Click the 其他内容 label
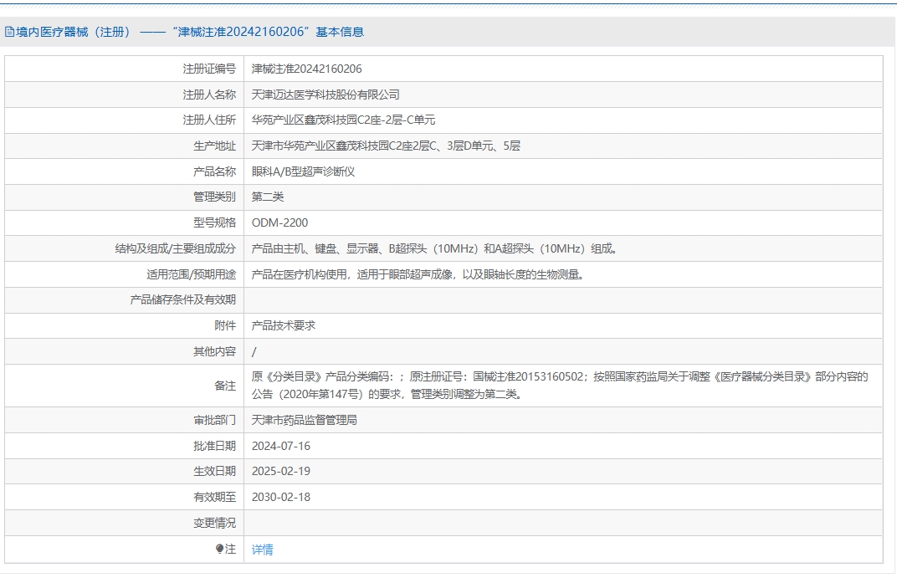This screenshot has height=588, width=897. pos(214,352)
